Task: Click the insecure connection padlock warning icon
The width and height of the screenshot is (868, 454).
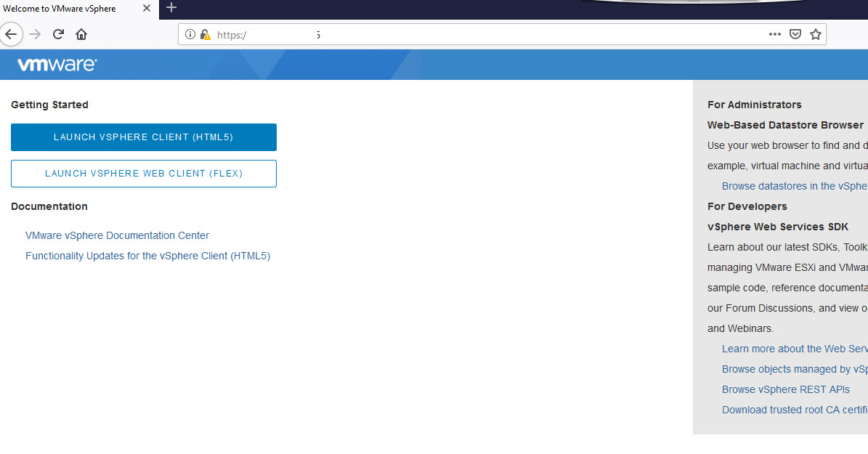Action: [205, 34]
